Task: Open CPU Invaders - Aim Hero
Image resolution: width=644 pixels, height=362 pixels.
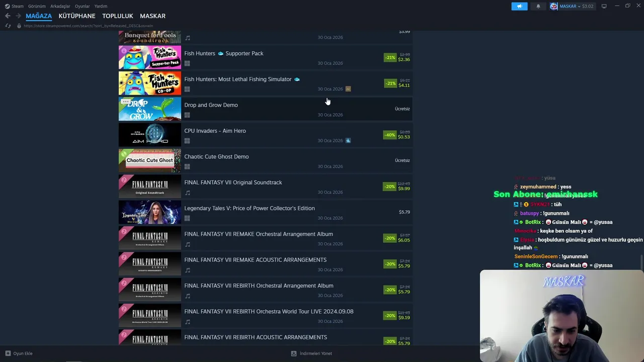Action: click(215, 131)
